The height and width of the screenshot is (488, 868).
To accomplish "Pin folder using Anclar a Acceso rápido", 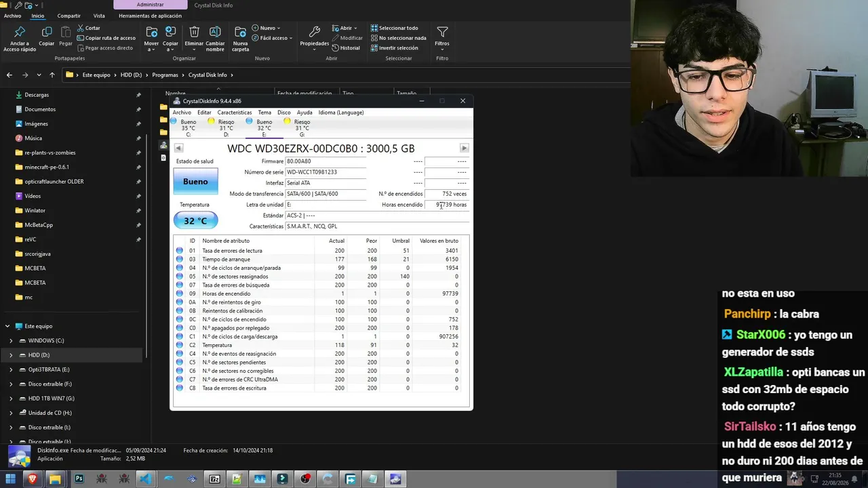I will pos(20,39).
